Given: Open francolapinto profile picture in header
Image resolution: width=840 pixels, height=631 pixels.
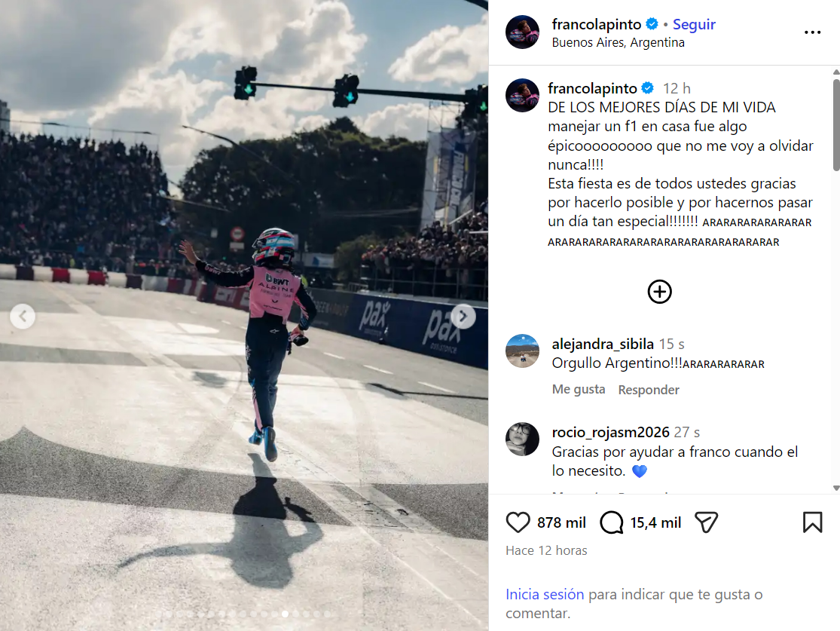Looking at the screenshot, I should [x=522, y=32].
